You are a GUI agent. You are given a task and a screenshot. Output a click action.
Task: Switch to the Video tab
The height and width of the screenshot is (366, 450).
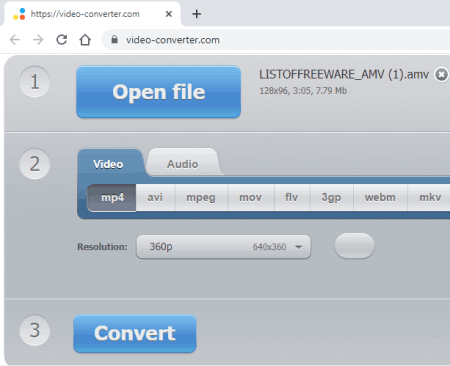pos(108,164)
